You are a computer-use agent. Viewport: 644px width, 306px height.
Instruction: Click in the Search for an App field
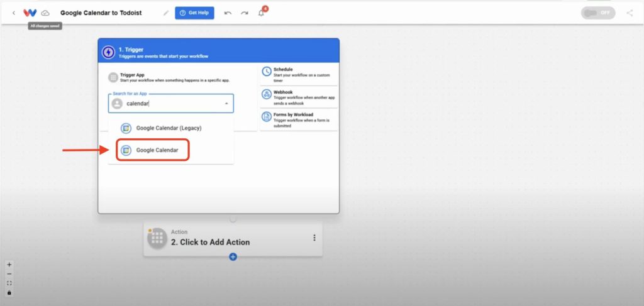pos(171,104)
